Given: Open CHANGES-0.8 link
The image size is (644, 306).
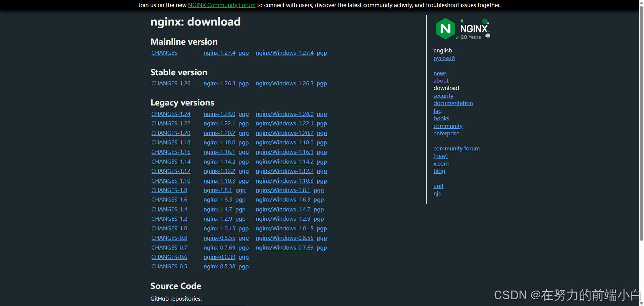Looking at the screenshot, I should 169,238.
